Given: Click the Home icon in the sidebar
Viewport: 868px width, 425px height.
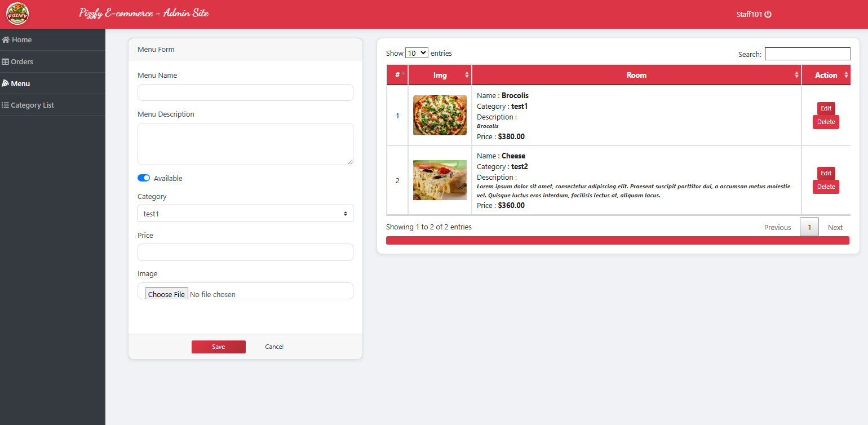Looking at the screenshot, I should [7, 39].
